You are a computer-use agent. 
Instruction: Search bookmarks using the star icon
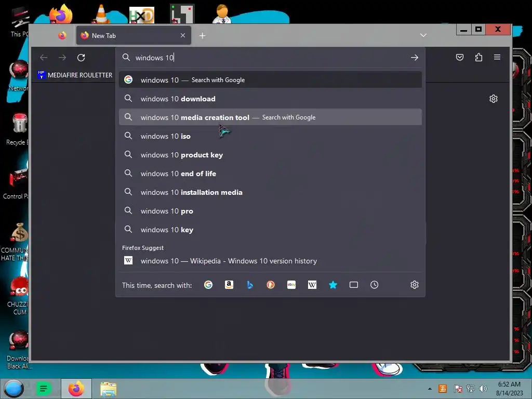click(x=333, y=285)
